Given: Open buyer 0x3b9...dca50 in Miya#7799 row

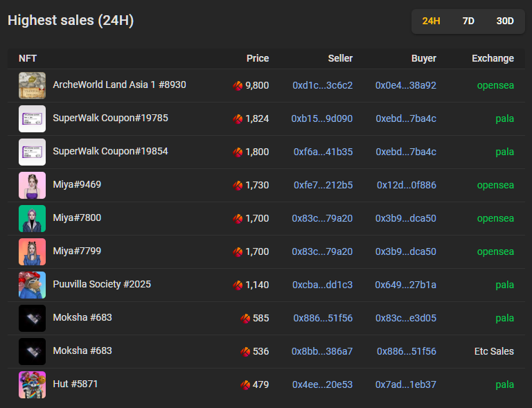Looking at the screenshot, I should [405, 251].
